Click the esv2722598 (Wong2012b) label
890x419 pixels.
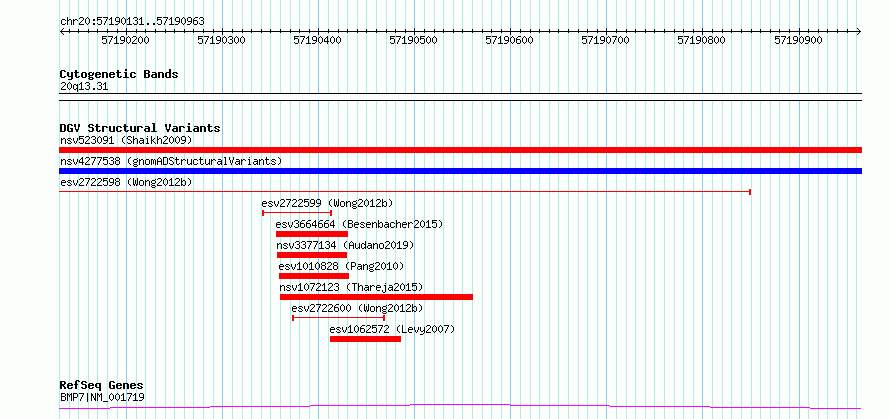(x=126, y=182)
